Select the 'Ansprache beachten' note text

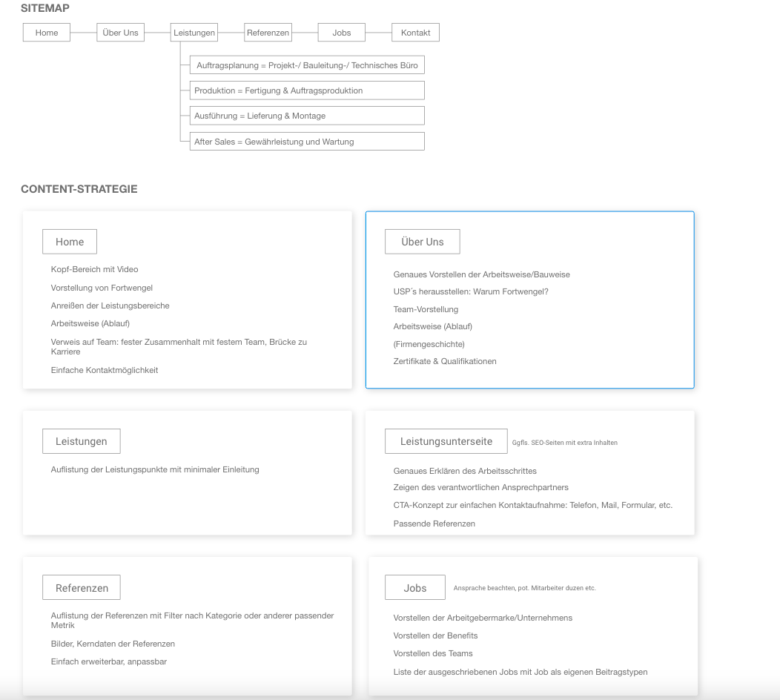(524, 588)
